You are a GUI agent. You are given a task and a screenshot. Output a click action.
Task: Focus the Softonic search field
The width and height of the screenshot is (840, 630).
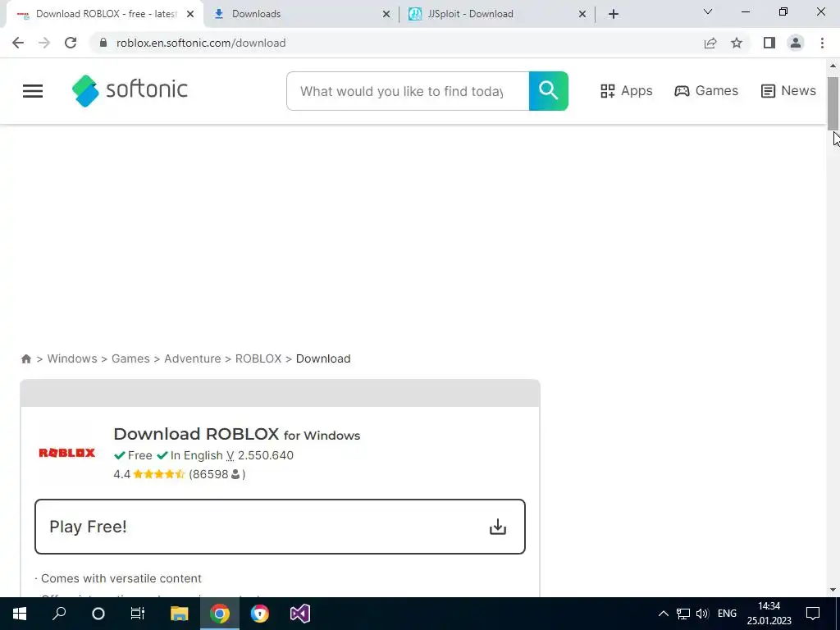coord(408,91)
